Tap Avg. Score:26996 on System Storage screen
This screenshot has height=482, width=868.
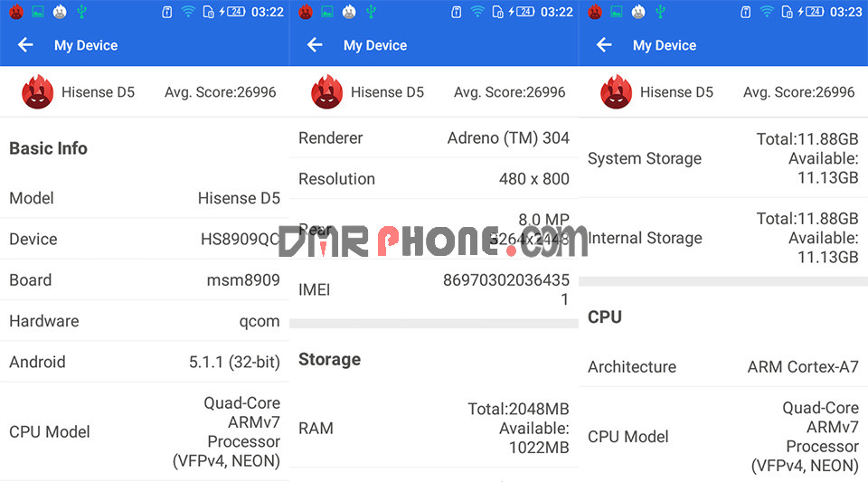(x=798, y=92)
